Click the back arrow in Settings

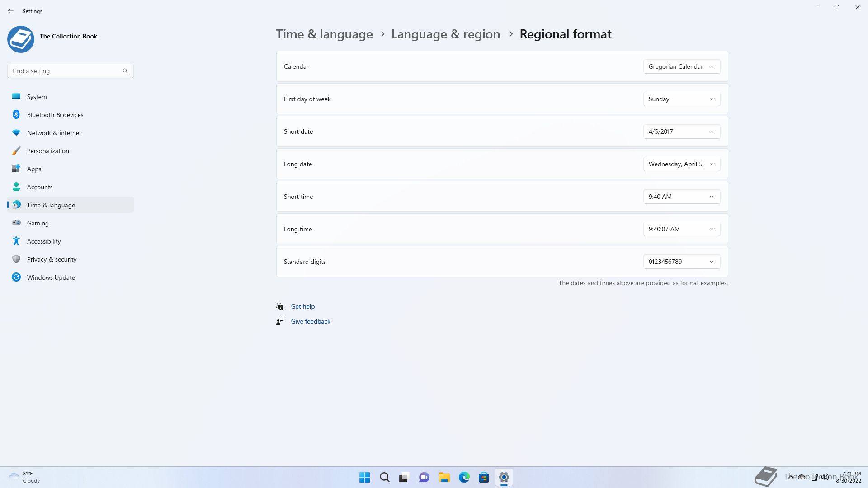11,11
